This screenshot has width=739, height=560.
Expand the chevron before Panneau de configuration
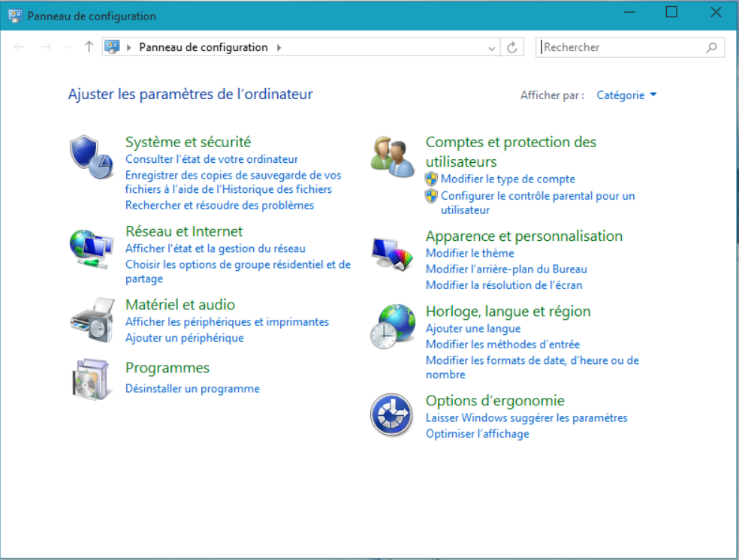click(x=128, y=47)
